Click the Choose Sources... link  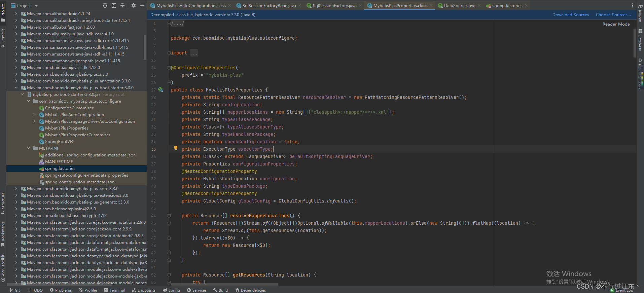613,14
